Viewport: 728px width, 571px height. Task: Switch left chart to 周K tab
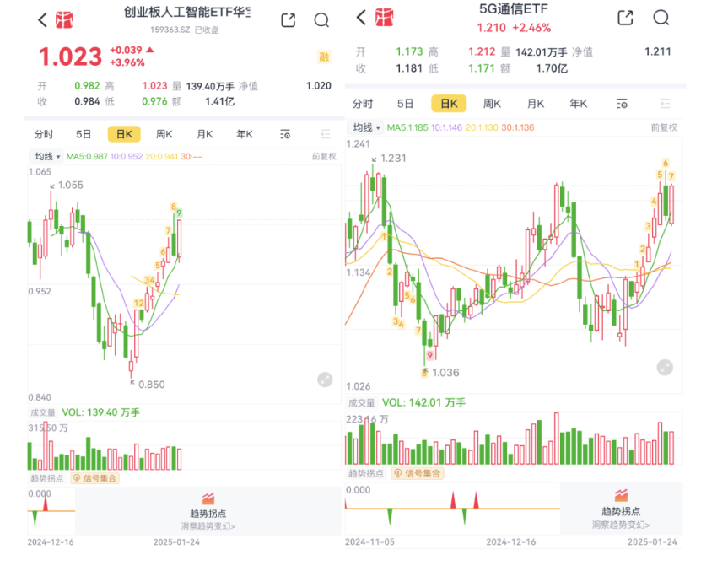pos(164,135)
